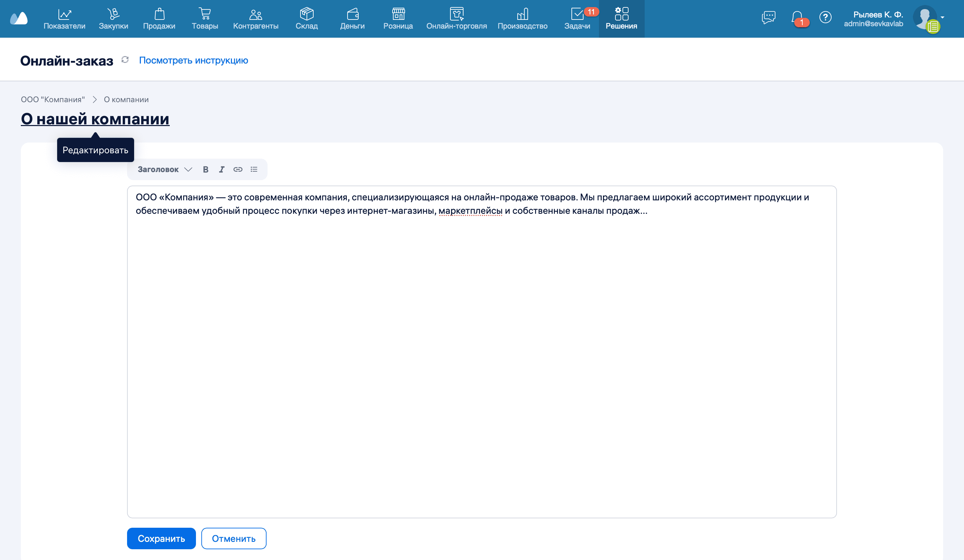Viewport: 964px width, 560px height.
Task: Open user profile menu arrow
Action: pos(942,17)
